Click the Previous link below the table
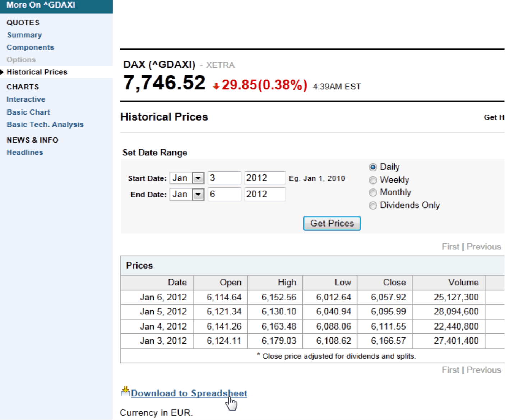 pyautogui.click(x=484, y=370)
